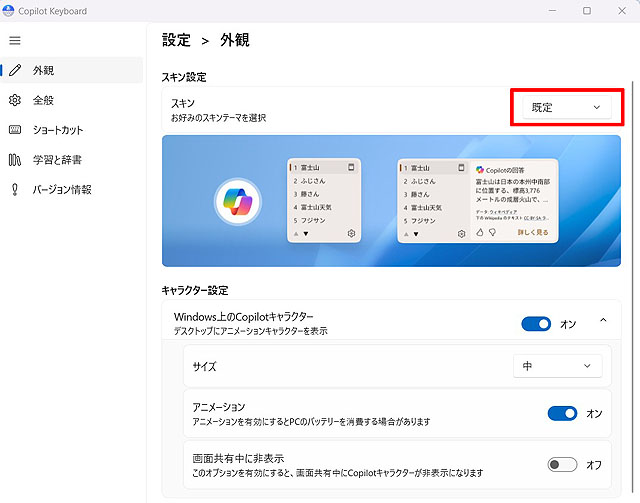This screenshot has width=640, height=503.
Task: Toggle Windows上のCopilotキャラクター switch off
Action: click(x=537, y=323)
